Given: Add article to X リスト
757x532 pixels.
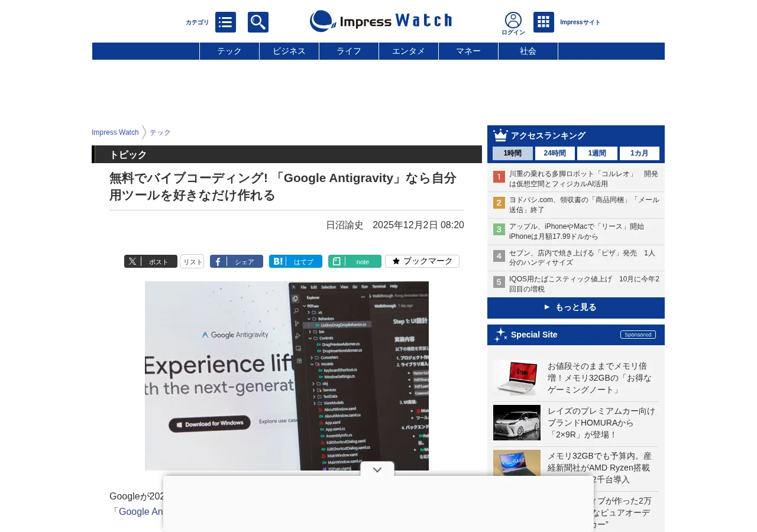Looking at the screenshot, I should [192, 261].
